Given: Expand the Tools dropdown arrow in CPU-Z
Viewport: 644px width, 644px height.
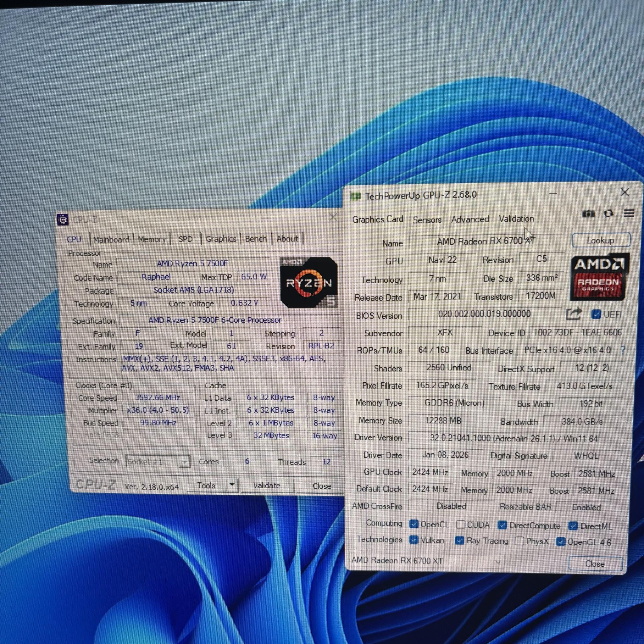Looking at the screenshot, I should [232, 485].
